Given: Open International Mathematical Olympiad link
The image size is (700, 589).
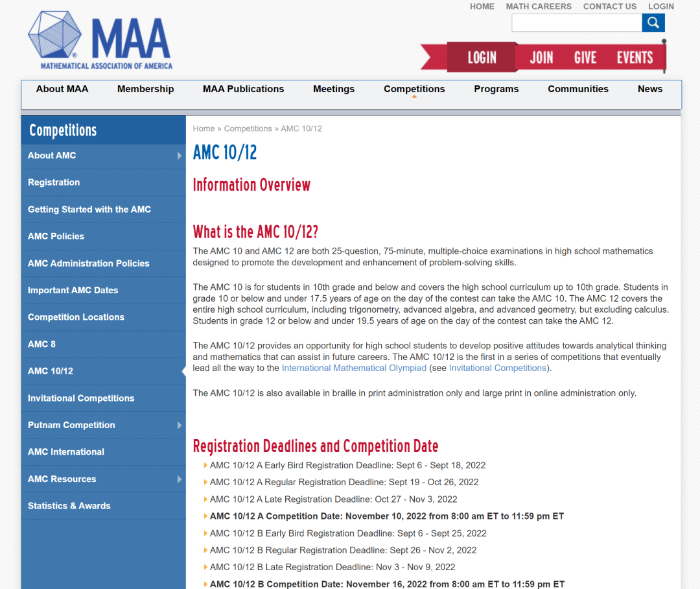Looking at the screenshot, I should coord(354,368).
